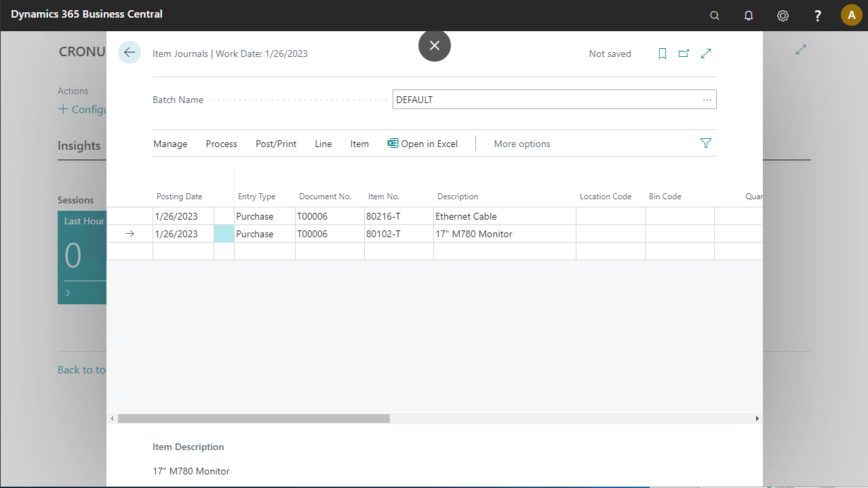Screen dimensions: 868x488
Task: Click the Location Code column header
Action: pos(606,197)
